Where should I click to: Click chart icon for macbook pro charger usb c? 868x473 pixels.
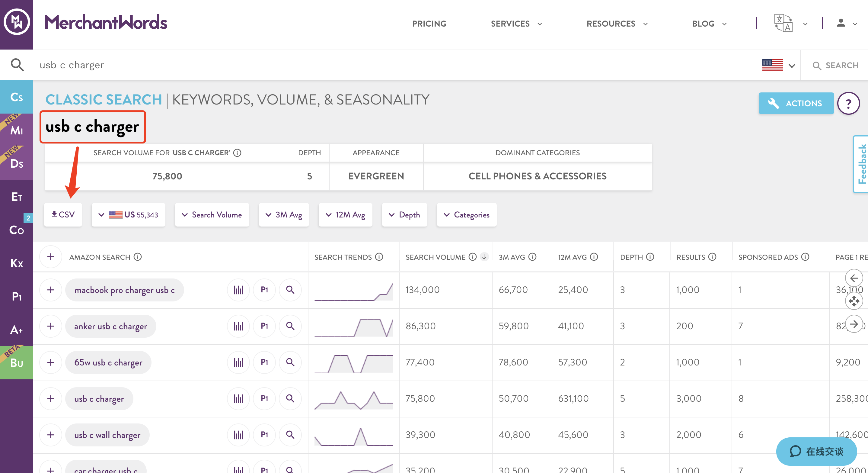[238, 290]
